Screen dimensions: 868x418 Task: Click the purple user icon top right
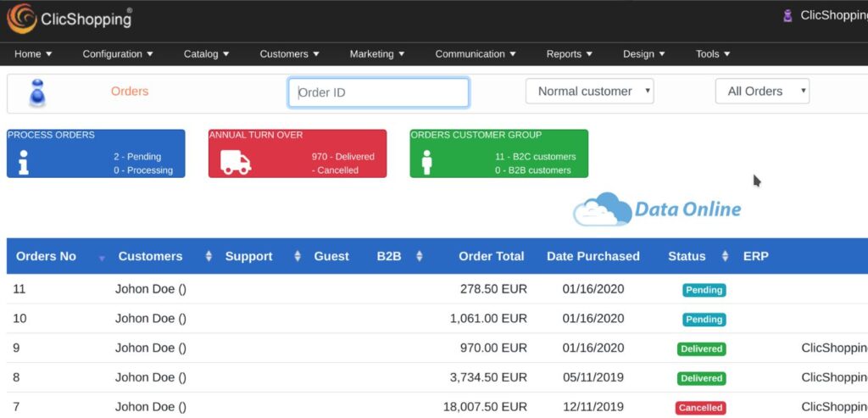coord(787,16)
